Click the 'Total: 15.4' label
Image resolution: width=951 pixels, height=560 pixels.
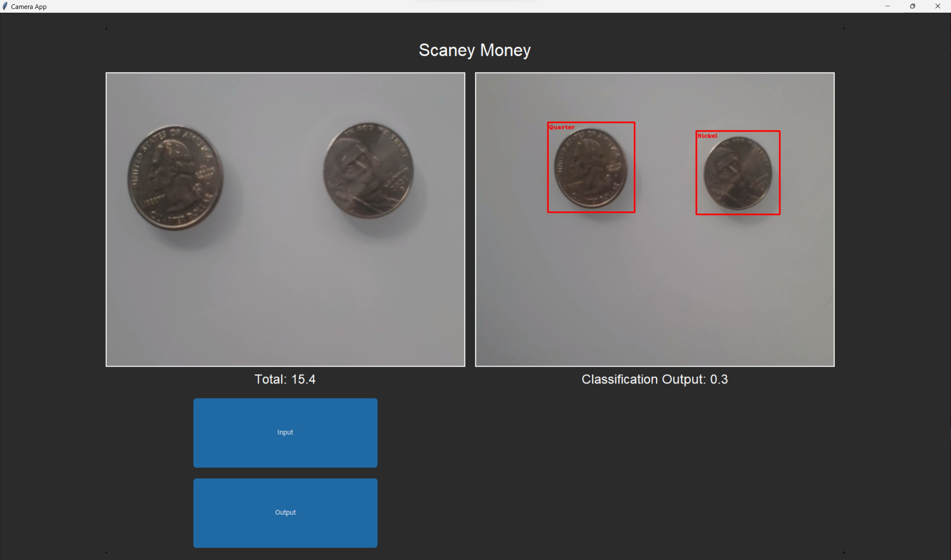point(285,379)
